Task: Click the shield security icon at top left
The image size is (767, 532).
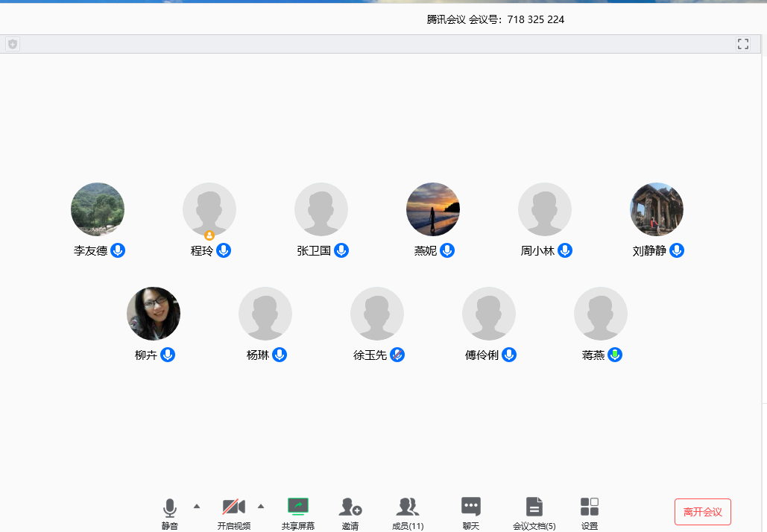Action: 12,44
